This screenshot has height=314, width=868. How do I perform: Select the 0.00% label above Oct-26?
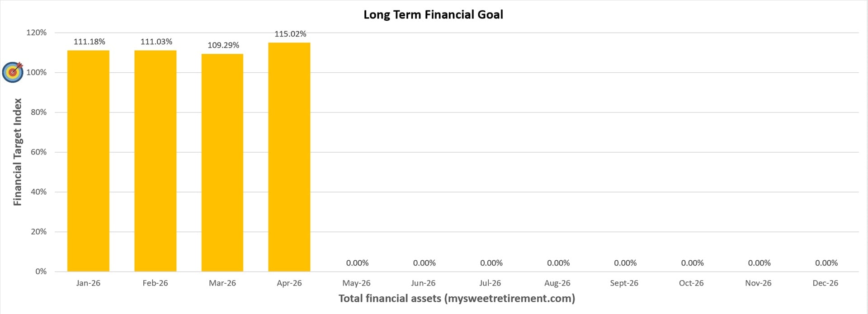tap(692, 263)
